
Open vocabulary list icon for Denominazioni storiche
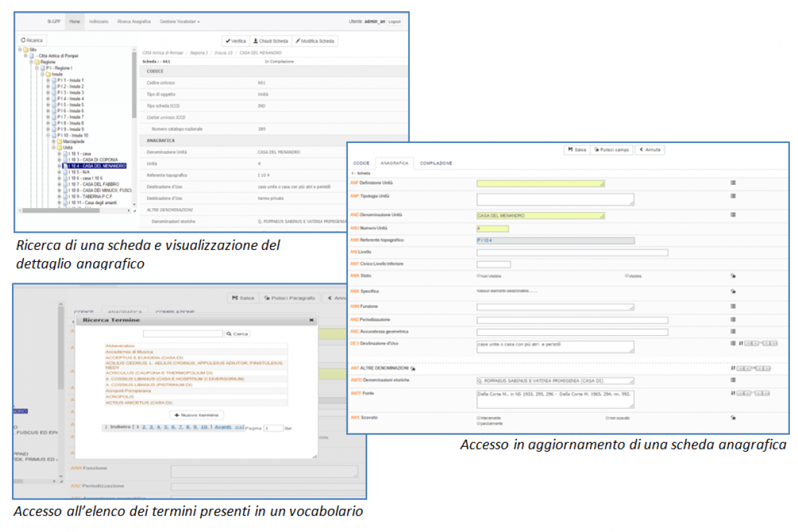pos(733,380)
